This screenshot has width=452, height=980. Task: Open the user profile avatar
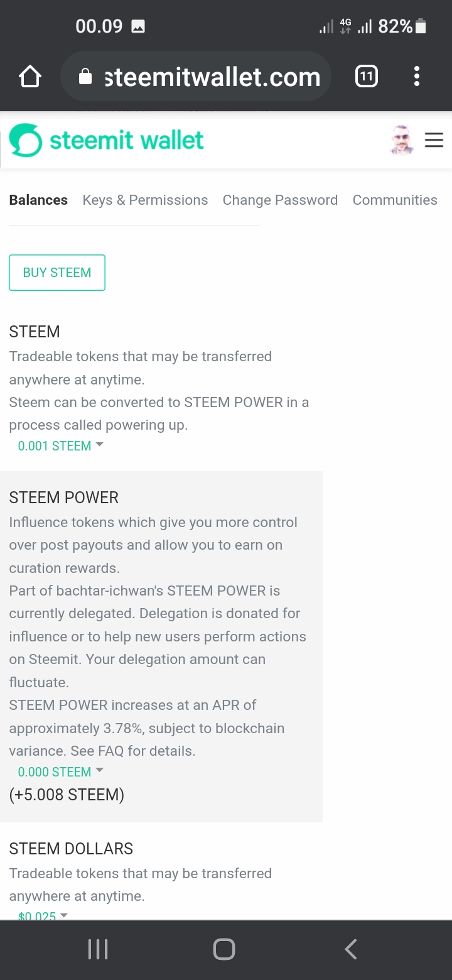(401, 139)
